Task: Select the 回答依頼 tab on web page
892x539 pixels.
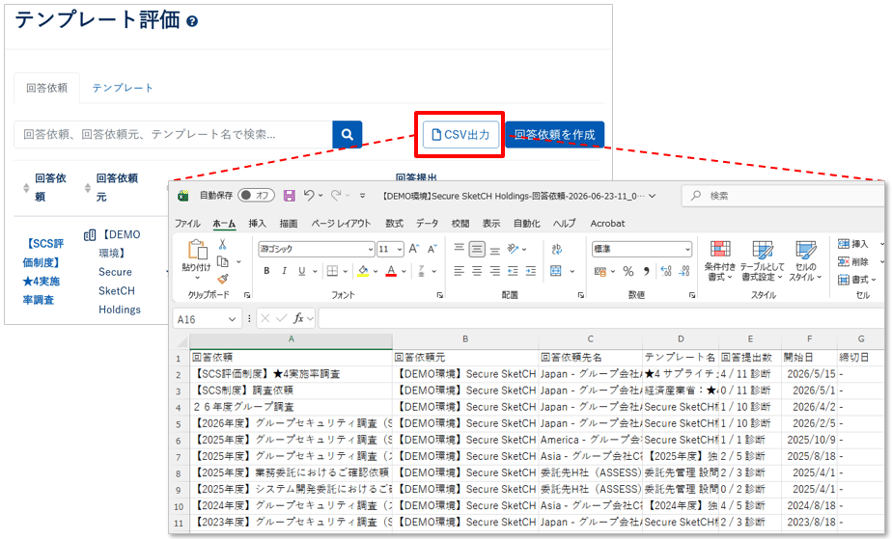Action: [x=47, y=88]
